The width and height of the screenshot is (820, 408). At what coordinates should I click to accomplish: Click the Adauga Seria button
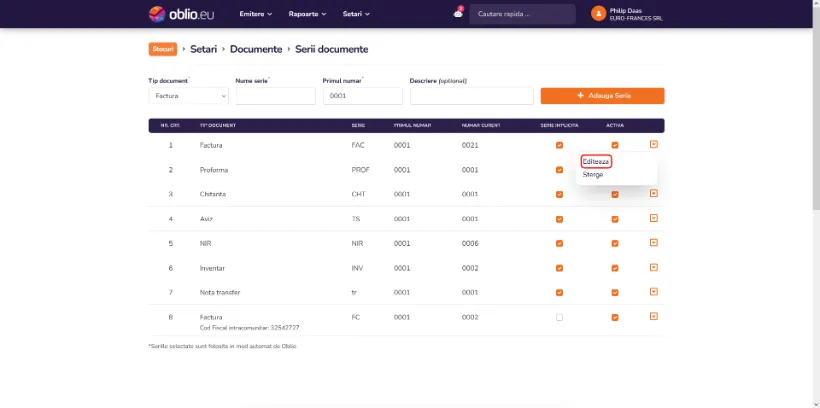coord(602,96)
